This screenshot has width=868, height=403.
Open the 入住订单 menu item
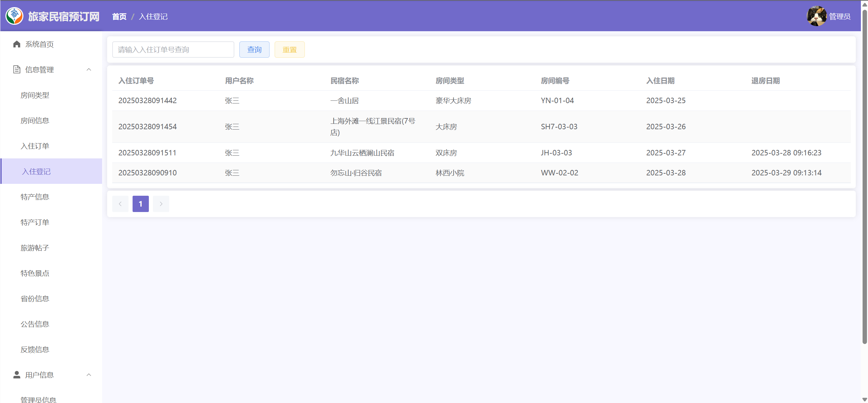pos(35,146)
